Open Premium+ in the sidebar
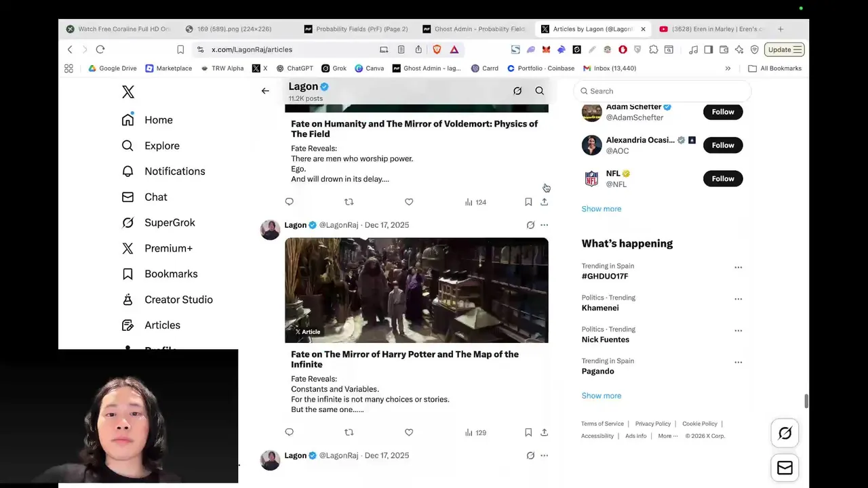Screen dimensions: 868x488 pos(157,248)
